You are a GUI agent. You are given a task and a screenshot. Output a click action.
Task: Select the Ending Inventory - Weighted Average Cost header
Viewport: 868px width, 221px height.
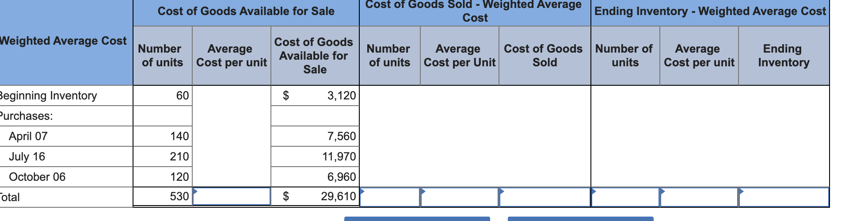click(710, 11)
